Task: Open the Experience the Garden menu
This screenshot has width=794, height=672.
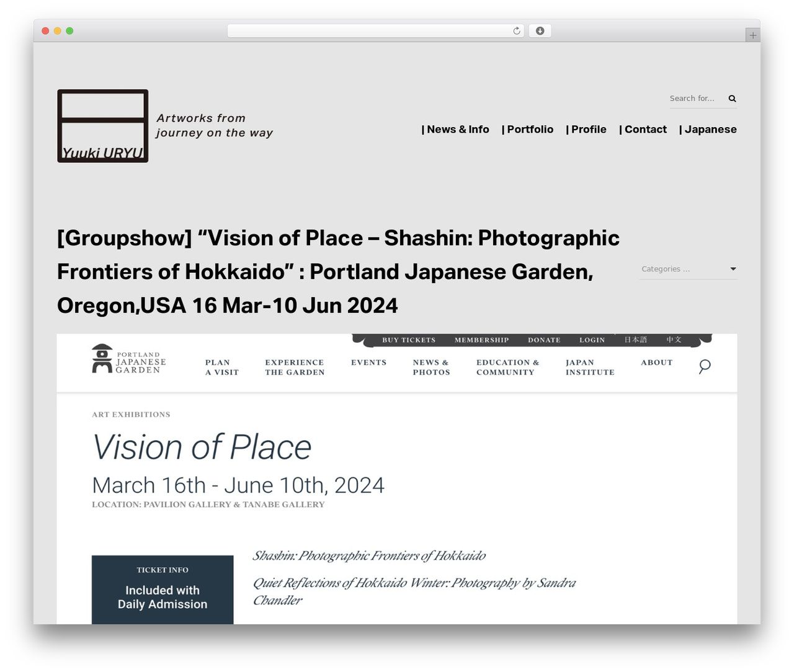Action: tap(295, 368)
